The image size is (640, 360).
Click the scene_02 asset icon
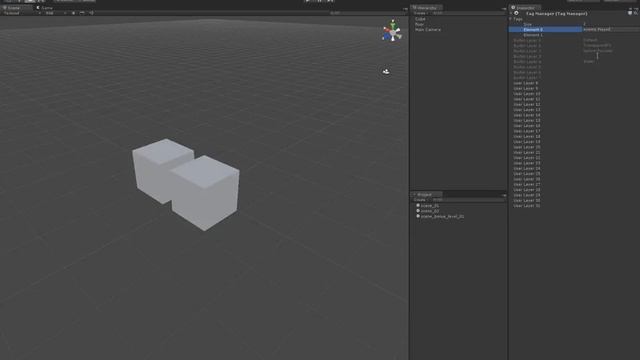418,211
